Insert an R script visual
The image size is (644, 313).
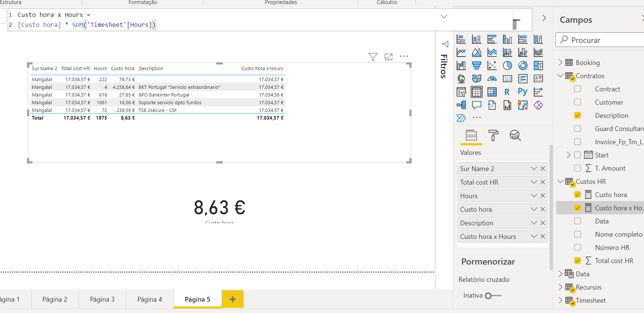pos(507,92)
